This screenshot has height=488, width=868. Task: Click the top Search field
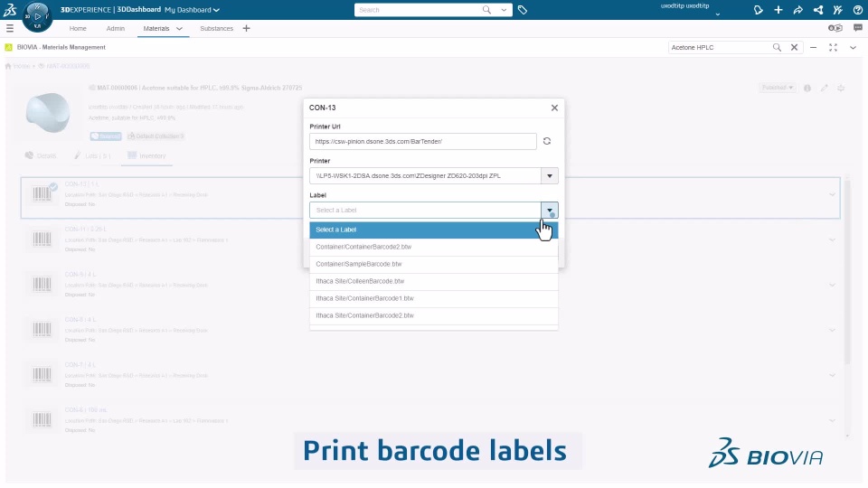point(418,10)
